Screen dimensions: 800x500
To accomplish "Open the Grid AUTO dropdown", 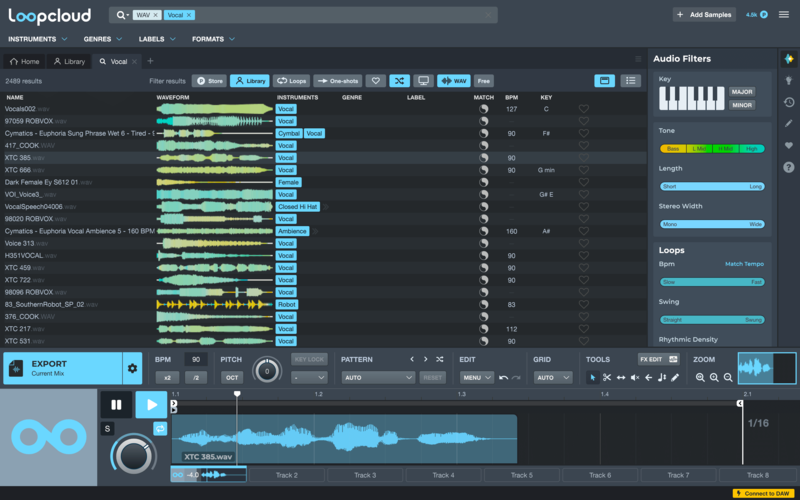I will (x=553, y=378).
